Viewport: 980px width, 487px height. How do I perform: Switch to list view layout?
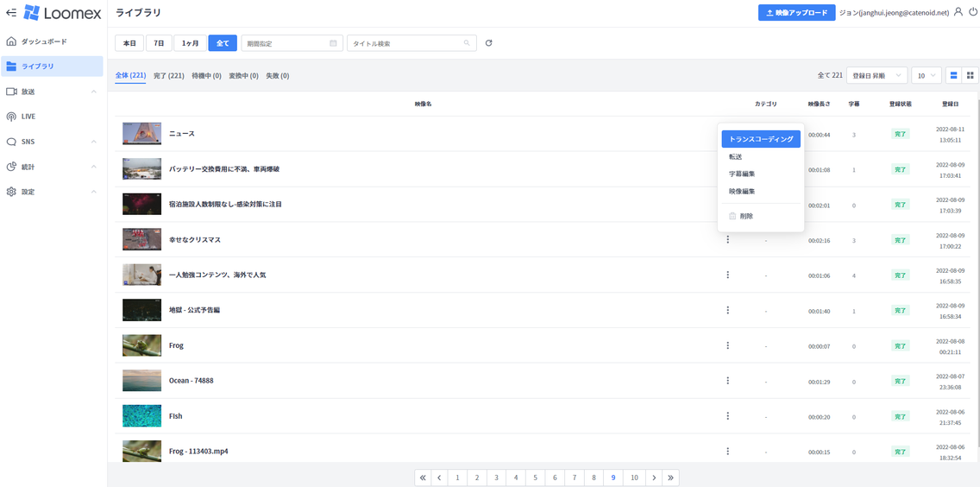click(953, 76)
